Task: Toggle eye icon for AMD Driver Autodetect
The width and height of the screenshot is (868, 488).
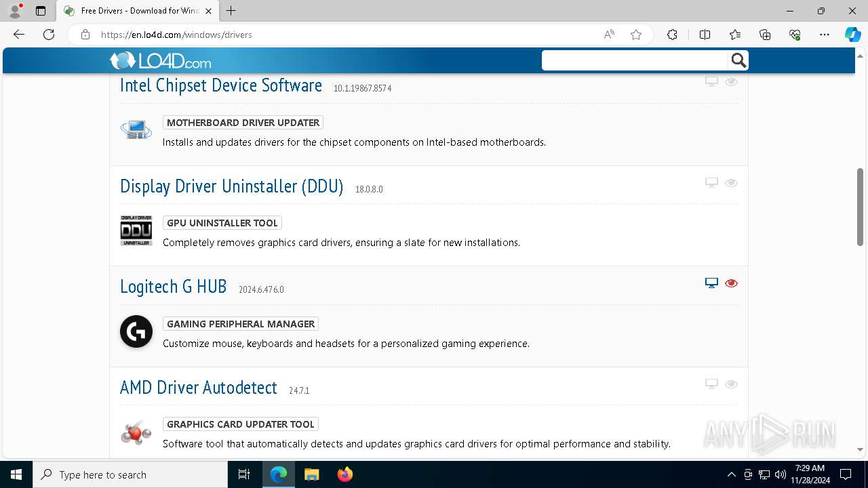Action: point(731,384)
